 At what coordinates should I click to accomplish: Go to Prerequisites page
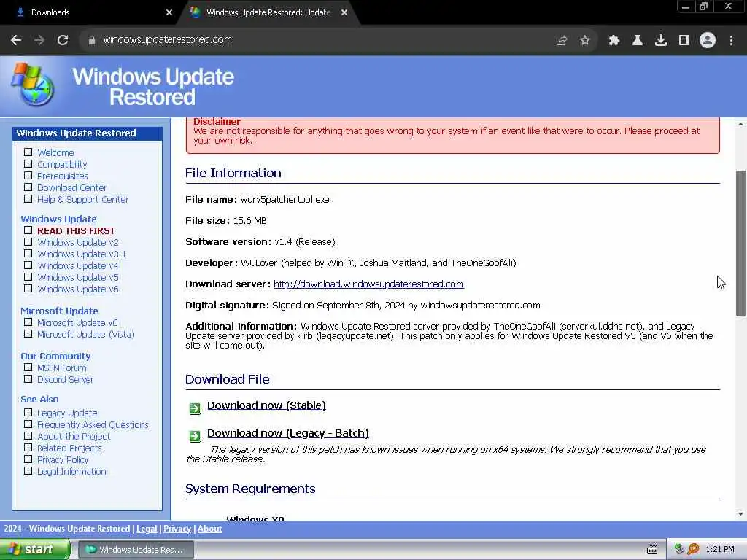pos(63,176)
